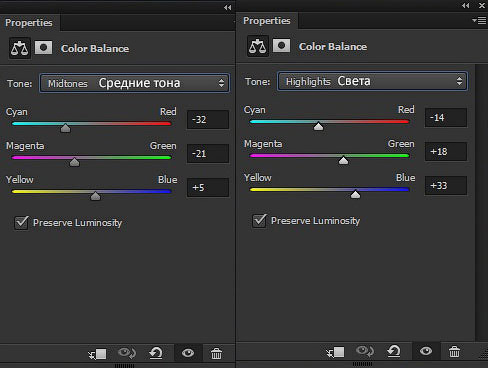This screenshot has height=368, width=488.
Task: Open the Tone dropdown showing Highlights
Action: click(372, 81)
